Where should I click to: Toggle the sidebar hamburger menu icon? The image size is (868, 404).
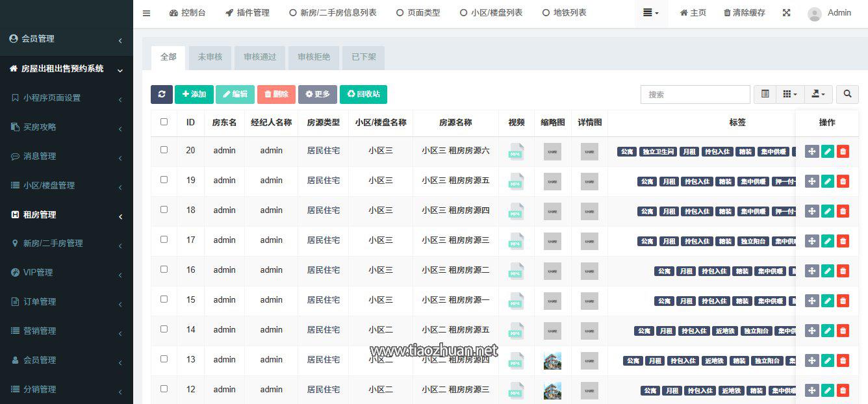pos(146,13)
